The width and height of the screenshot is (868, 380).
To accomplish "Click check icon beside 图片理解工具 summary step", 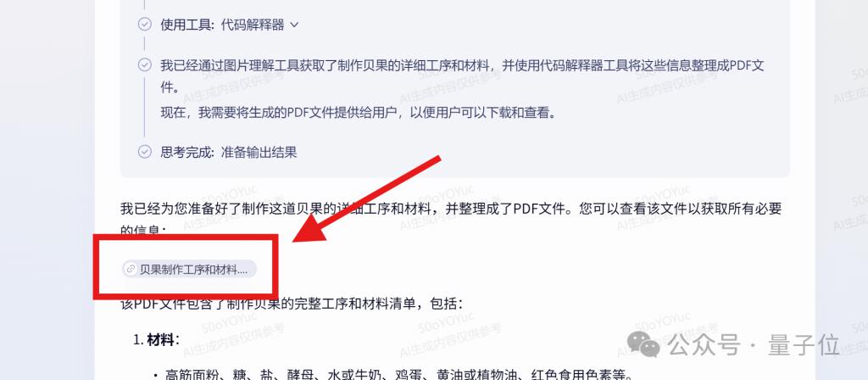I will (144, 64).
